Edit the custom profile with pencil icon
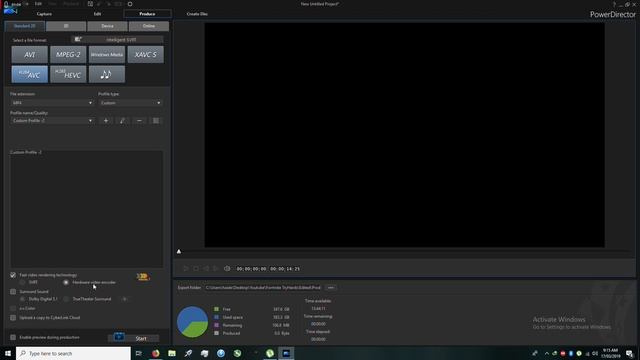 122,121
